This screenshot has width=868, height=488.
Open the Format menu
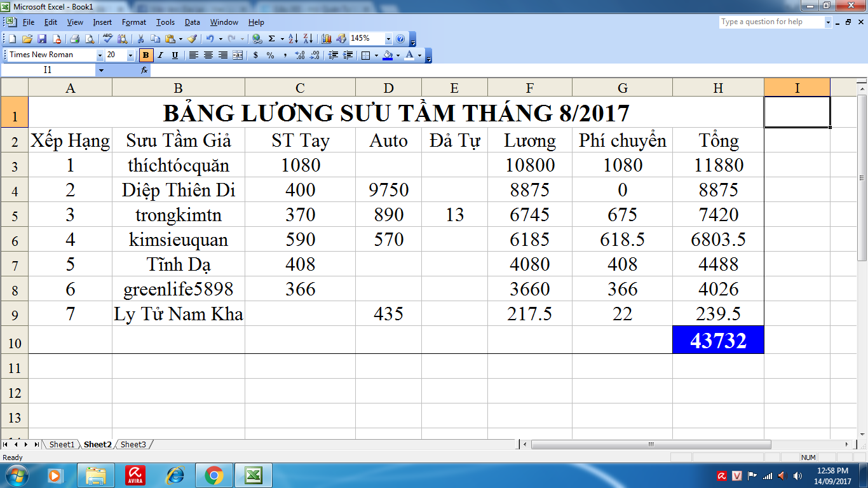tap(133, 22)
